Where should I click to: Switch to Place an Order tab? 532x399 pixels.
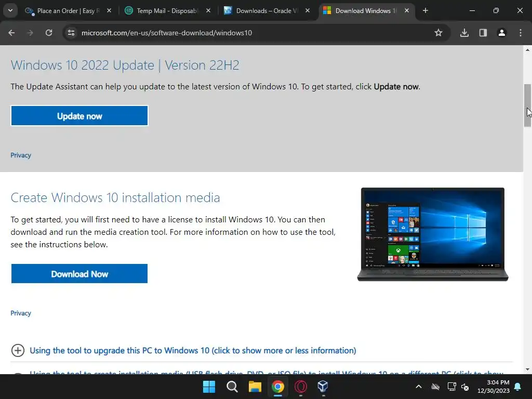point(68,11)
